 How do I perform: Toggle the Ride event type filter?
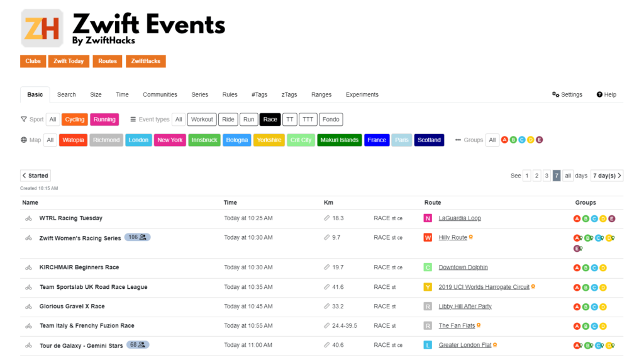click(x=228, y=120)
